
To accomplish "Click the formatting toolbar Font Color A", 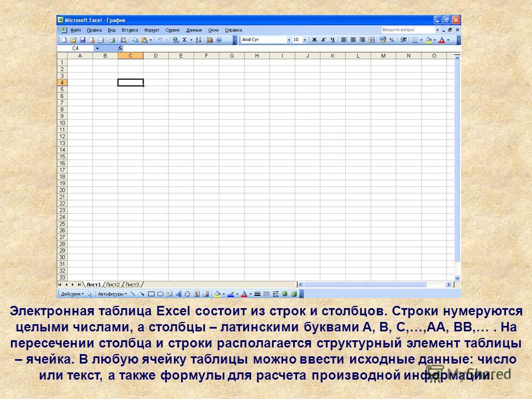I will pos(442,40).
